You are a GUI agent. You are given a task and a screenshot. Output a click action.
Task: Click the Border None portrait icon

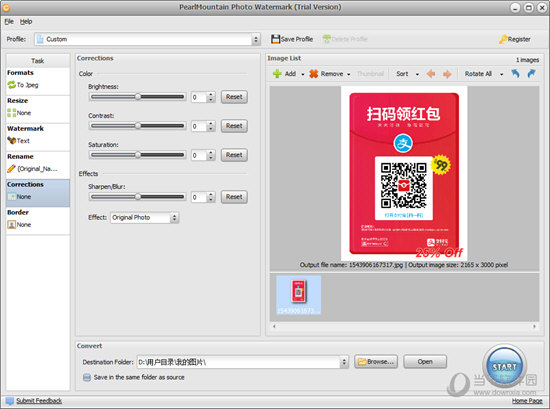click(x=12, y=224)
